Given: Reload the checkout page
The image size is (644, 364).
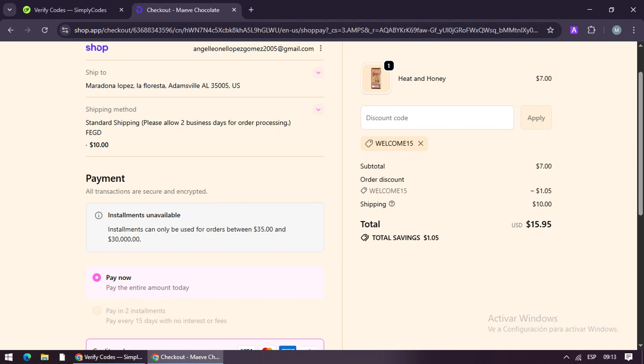Looking at the screenshot, I should (45, 30).
